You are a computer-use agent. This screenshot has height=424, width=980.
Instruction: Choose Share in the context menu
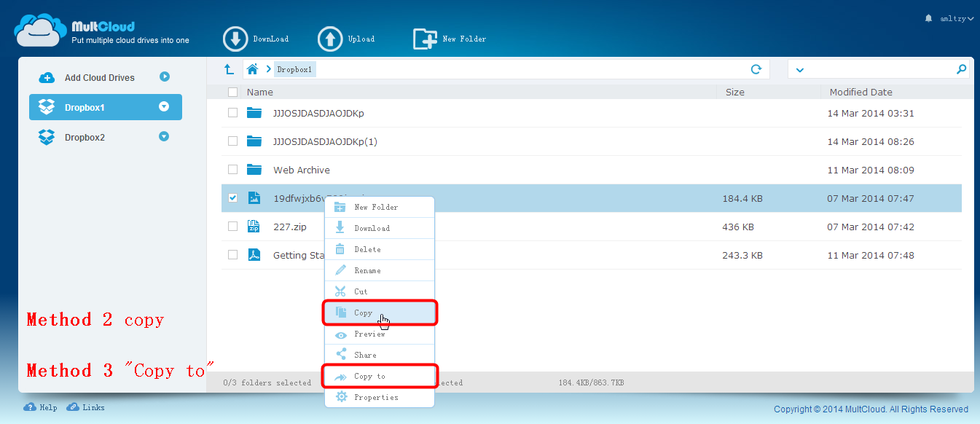pos(379,355)
